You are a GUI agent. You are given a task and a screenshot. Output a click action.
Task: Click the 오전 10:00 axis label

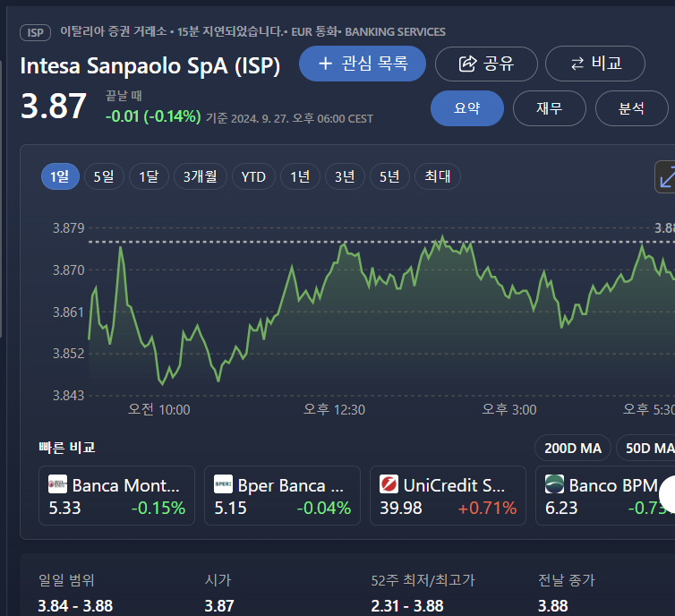158,409
